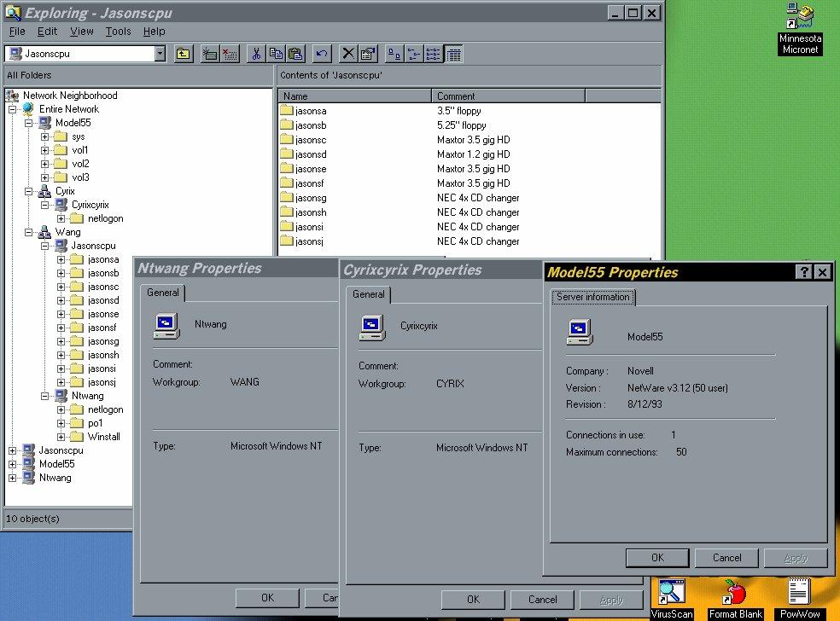Click the jasonsa folder icon in contents list

(x=287, y=110)
